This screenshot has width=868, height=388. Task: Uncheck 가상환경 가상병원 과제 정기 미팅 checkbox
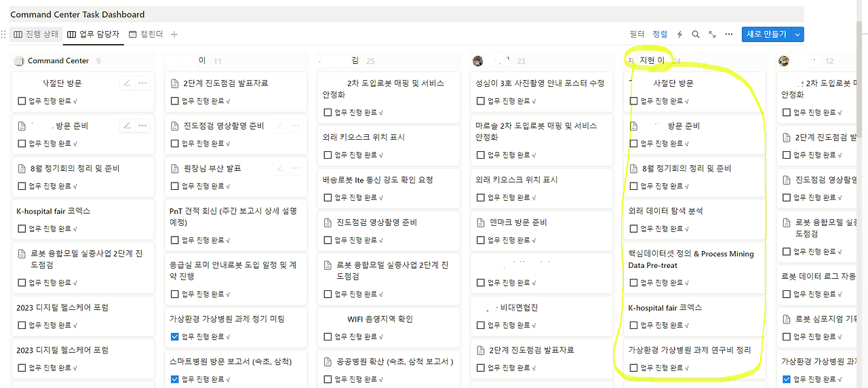(175, 336)
